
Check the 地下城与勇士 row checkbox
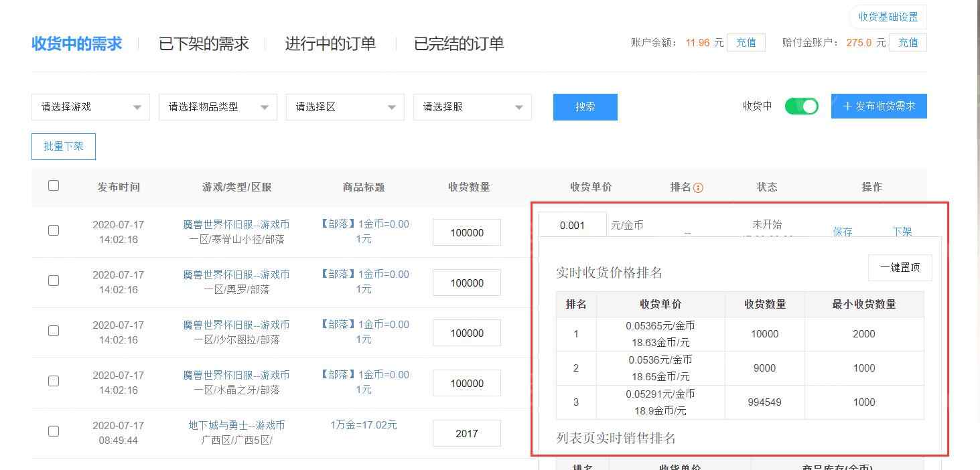coord(54,431)
